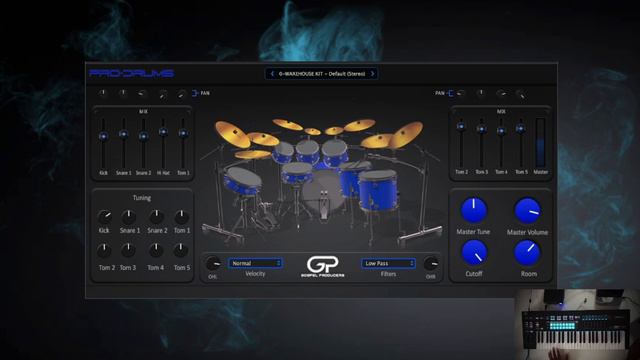Image resolution: width=640 pixels, height=360 pixels.
Task: Click the Tom 1 tuning knob
Action: (181, 216)
